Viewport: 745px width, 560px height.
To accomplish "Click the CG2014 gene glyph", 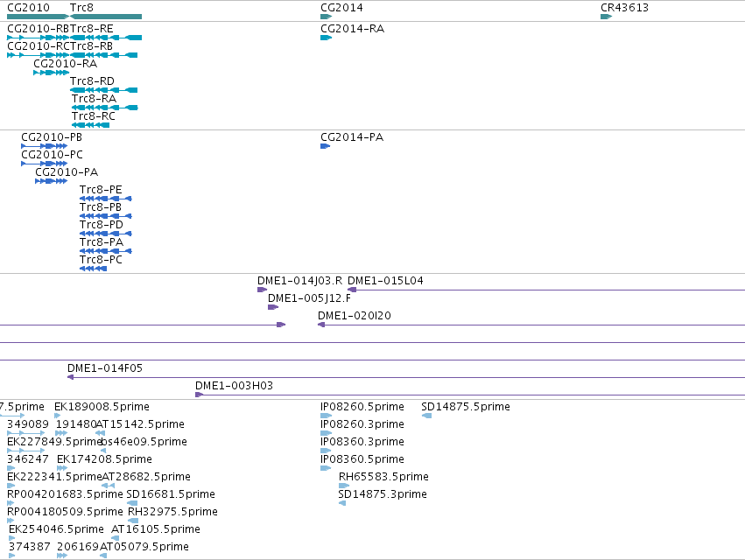I will pyautogui.click(x=326, y=17).
